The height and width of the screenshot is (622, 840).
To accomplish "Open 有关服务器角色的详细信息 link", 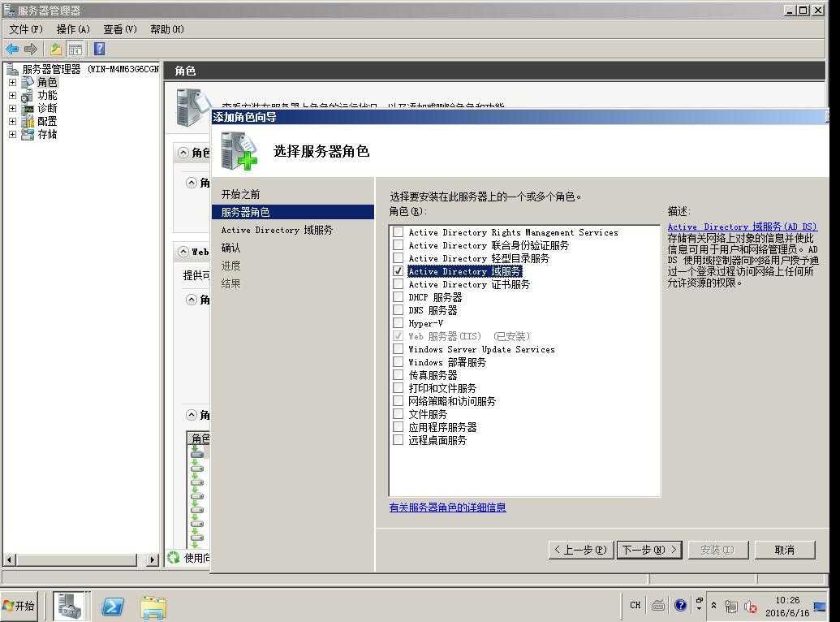I will (x=447, y=507).
